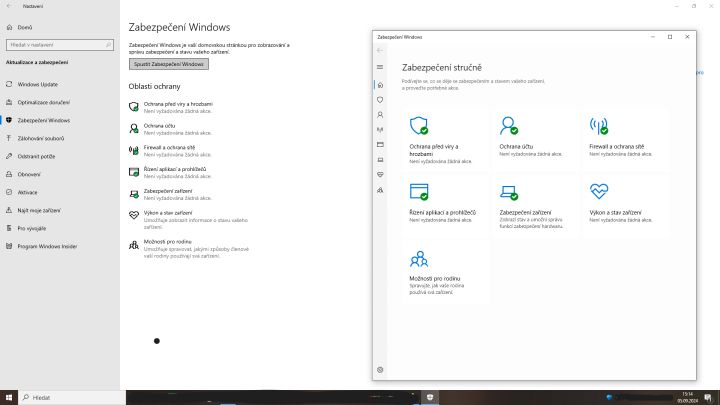Screen dimensions: 720x405
Task: Go back in Windows Security window
Action: (x=380, y=51)
